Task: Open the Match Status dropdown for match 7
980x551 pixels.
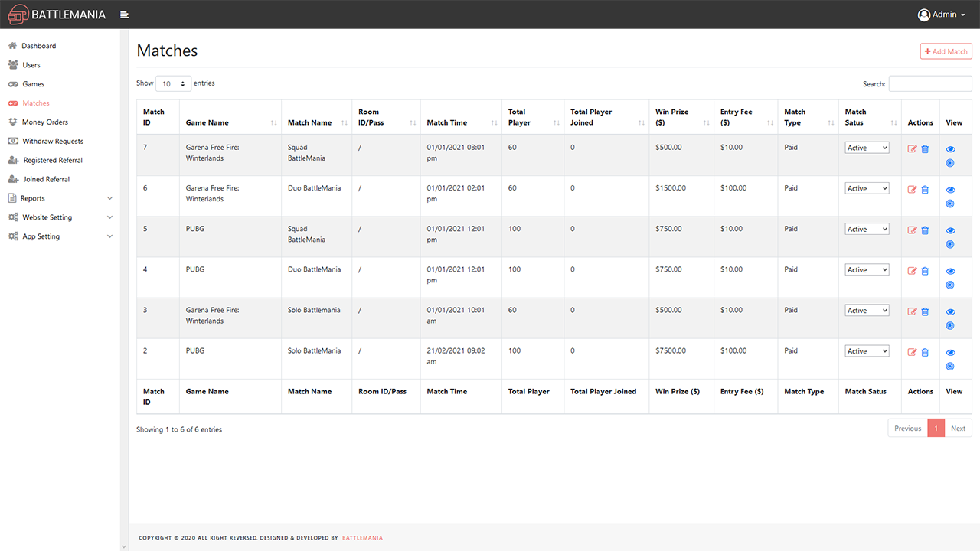Action: [x=867, y=148]
